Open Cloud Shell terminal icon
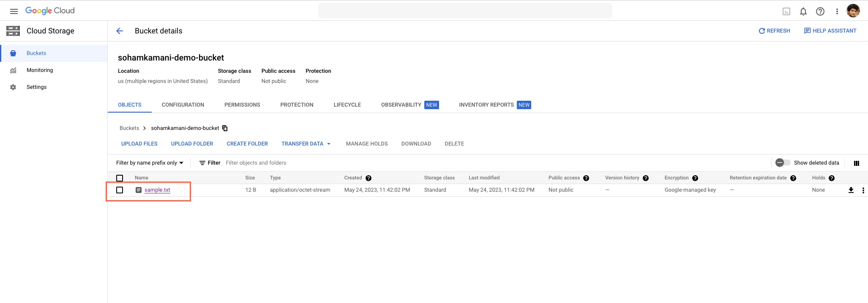868x303 pixels. point(786,11)
